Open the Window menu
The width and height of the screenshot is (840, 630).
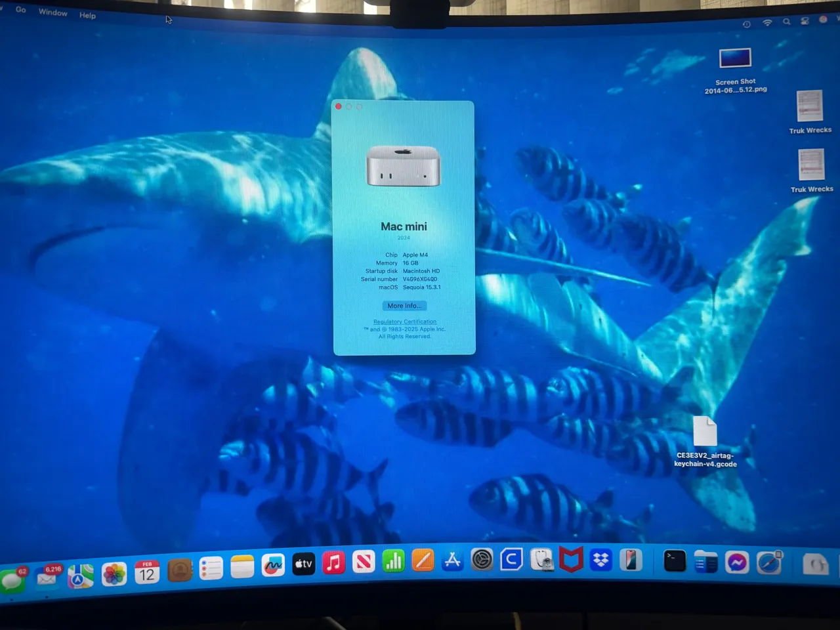[x=52, y=12]
